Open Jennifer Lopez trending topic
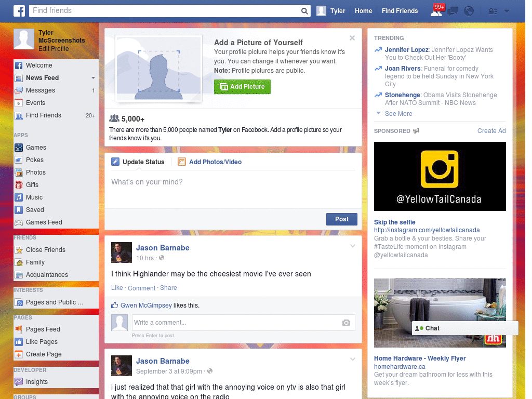Viewport: 532px width, 399px height. (x=406, y=50)
